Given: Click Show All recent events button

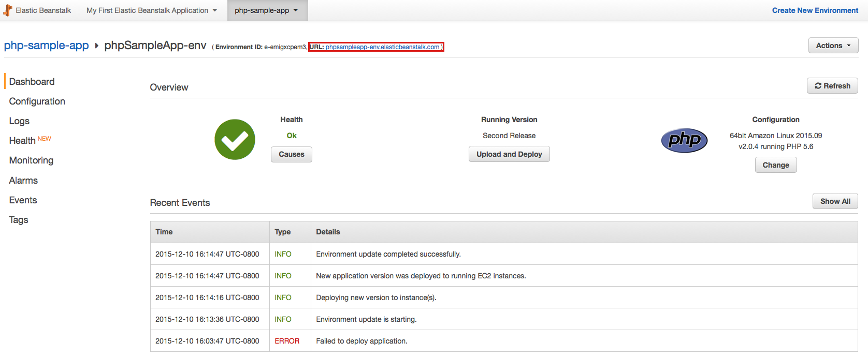Looking at the screenshot, I should (x=835, y=201).
